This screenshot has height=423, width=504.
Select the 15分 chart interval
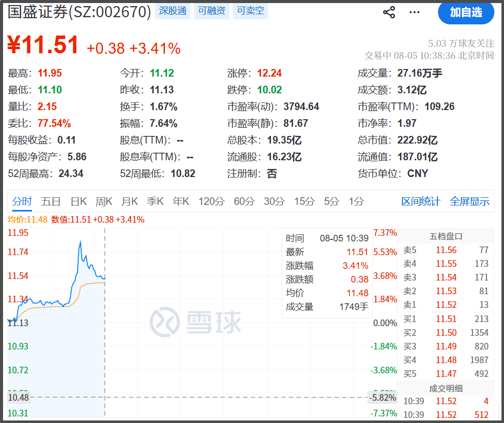pos(305,201)
